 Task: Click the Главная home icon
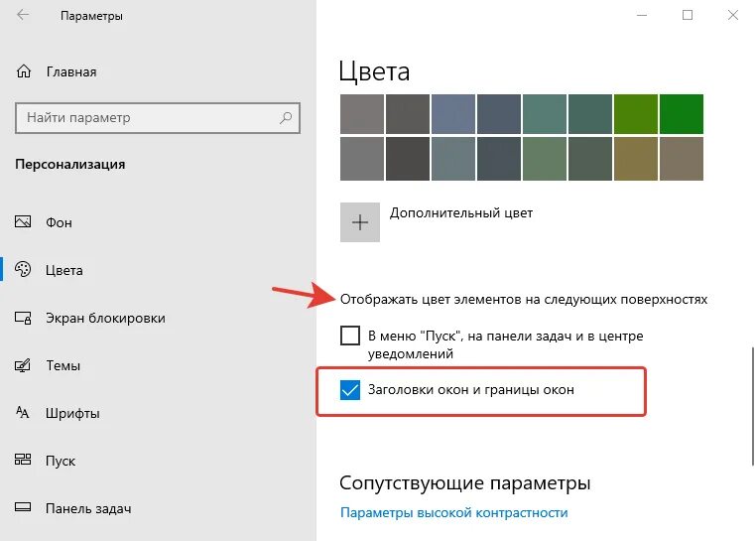(x=23, y=71)
